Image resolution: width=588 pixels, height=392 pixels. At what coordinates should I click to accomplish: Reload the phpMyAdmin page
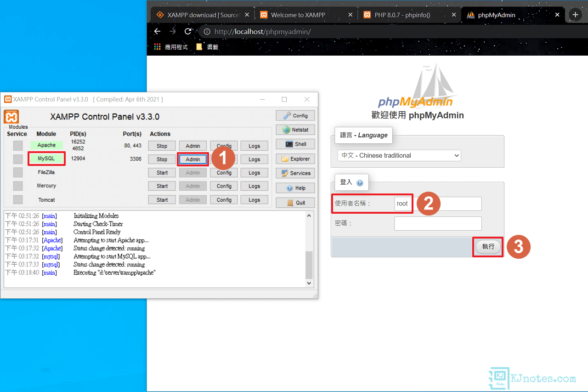point(187,31)
